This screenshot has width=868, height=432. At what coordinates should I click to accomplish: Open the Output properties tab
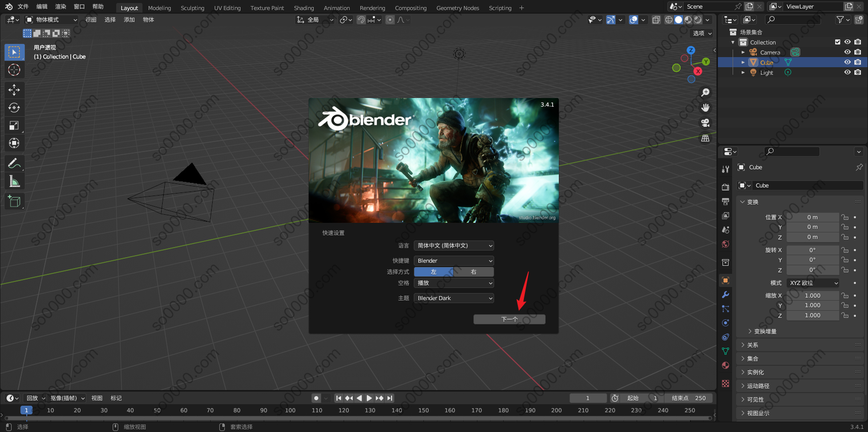tap(726, 201)
